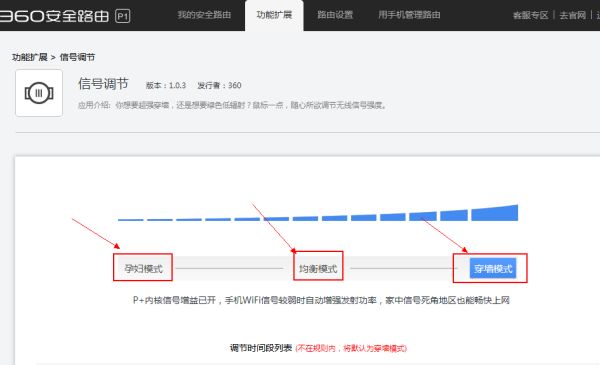Open the 我的安全路由 tab
The width and height of the screenshot is (600, 365).
click(204, 15)
